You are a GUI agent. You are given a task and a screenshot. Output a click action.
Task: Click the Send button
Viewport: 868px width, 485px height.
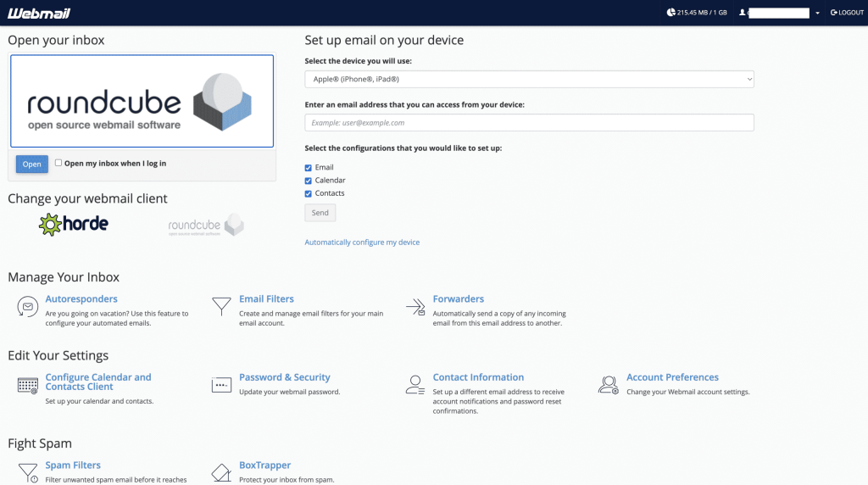coord(320,213)
